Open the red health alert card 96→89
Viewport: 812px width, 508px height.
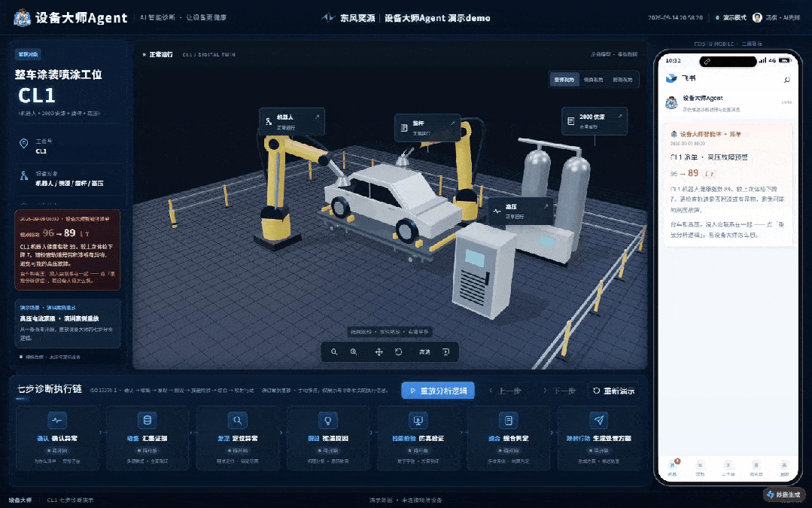[x=67, y=250]
